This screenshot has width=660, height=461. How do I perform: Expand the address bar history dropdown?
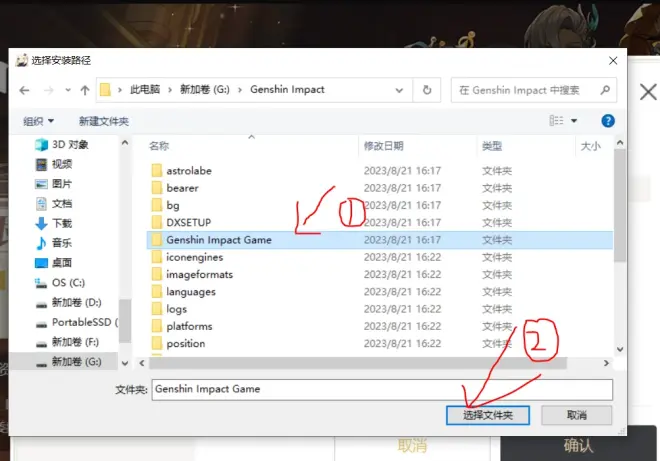tap(399, 90)
